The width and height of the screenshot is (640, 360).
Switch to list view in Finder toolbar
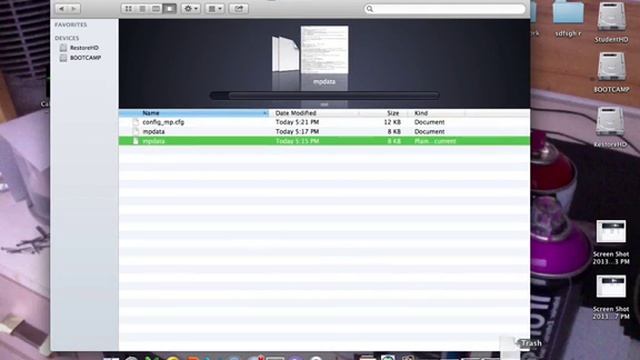click(x=142, y=9)
